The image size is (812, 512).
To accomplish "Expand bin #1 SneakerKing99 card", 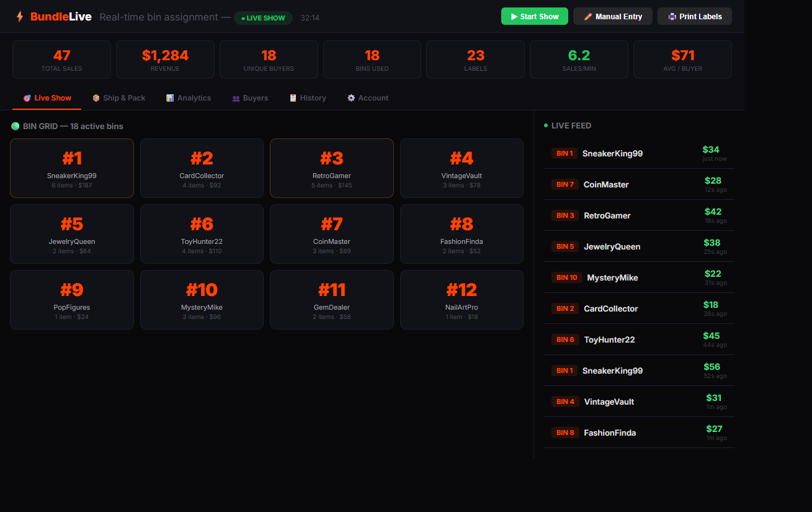I will point(71,168).
